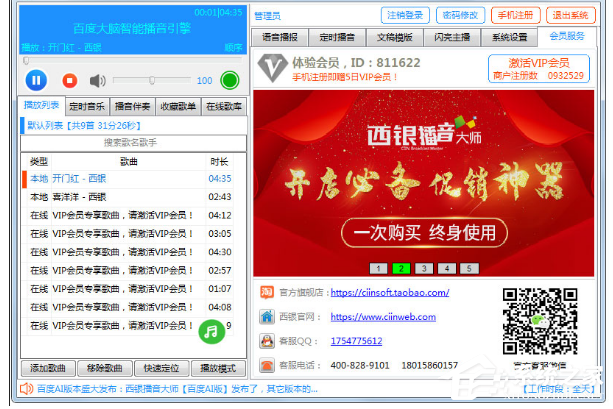Select banner page 3 indicator
The width and height of the screenshot is (613, 409).
(x=424, y=268)
